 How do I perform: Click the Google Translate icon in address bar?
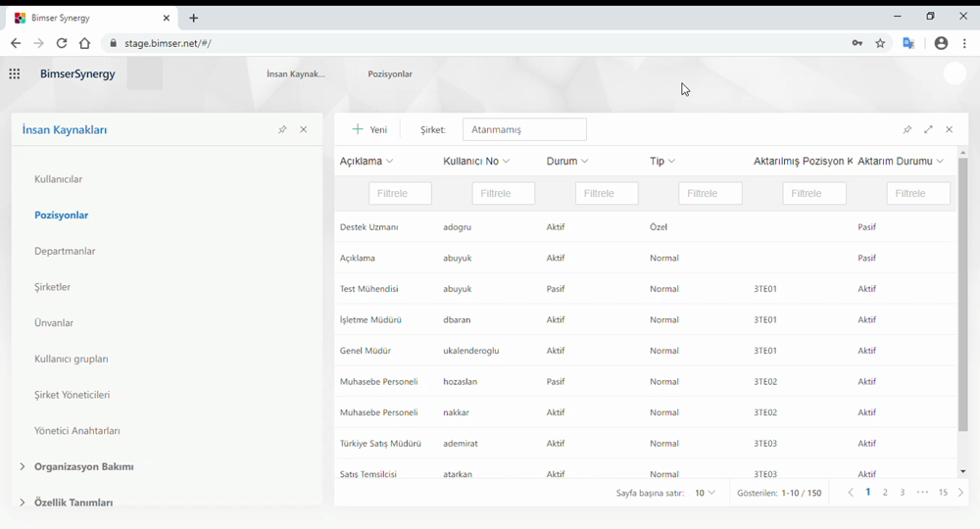pyautogui.click(x=908, y=43)
